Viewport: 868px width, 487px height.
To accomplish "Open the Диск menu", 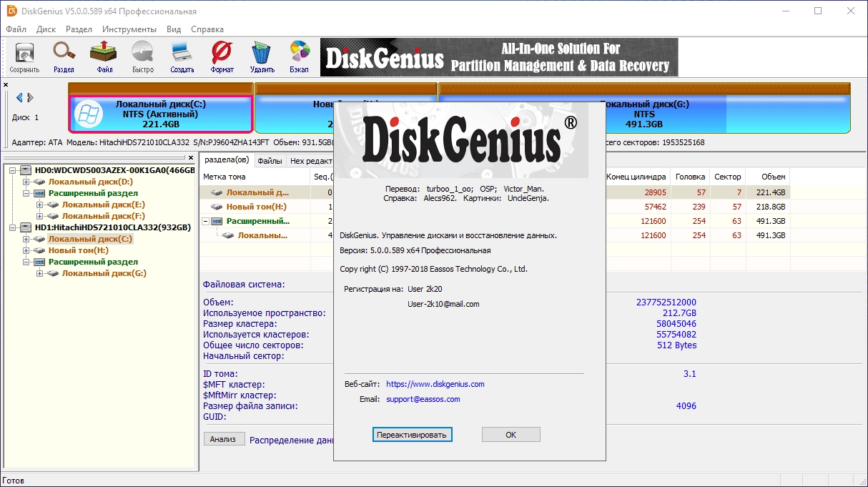I will pyautogui.click(x=46, y=29).
